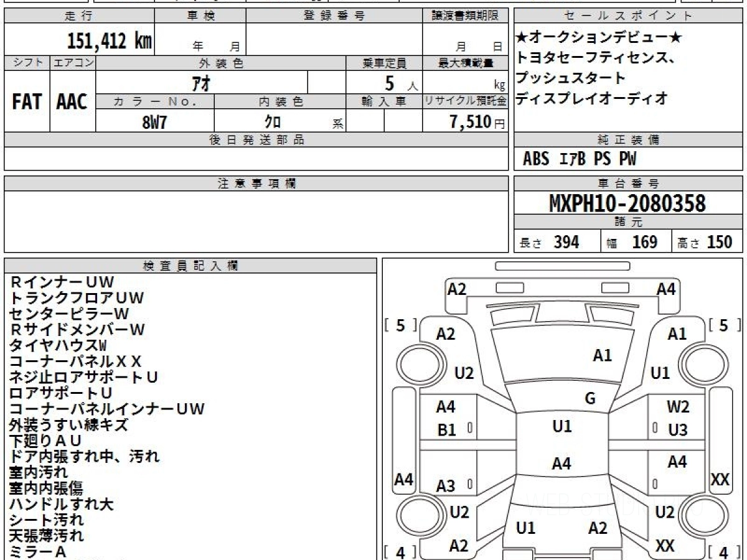Image resolution: width=747 pixels, height=560 pixels.
Task: Select the width value 169
Action: click(644, 242)
